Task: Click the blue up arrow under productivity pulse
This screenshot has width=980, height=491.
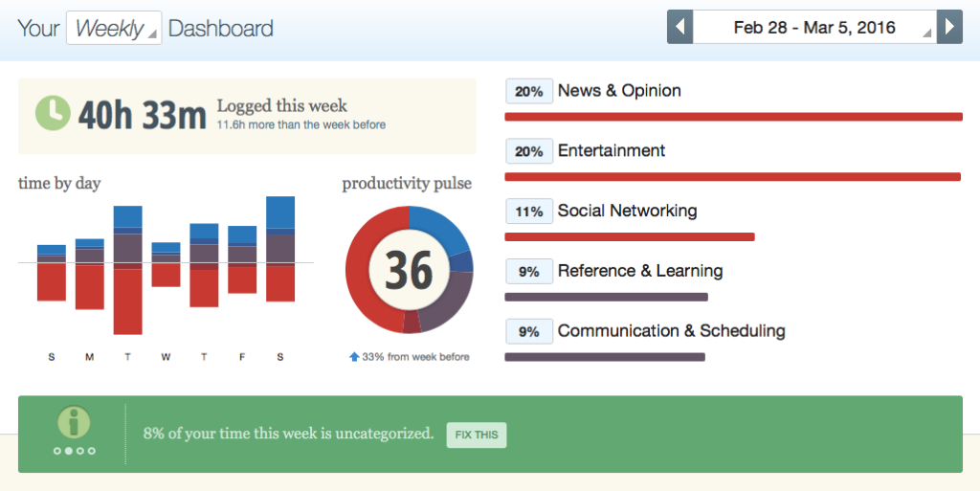Action: (354, 357)
